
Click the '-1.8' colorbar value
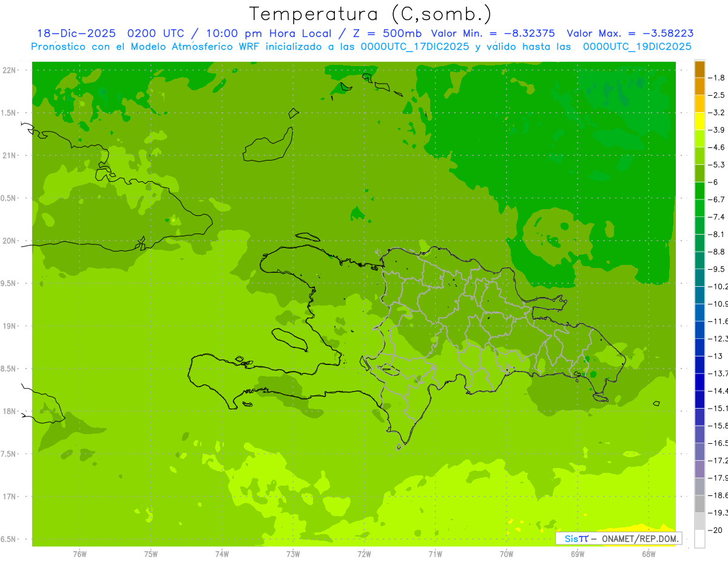[716, 78]
